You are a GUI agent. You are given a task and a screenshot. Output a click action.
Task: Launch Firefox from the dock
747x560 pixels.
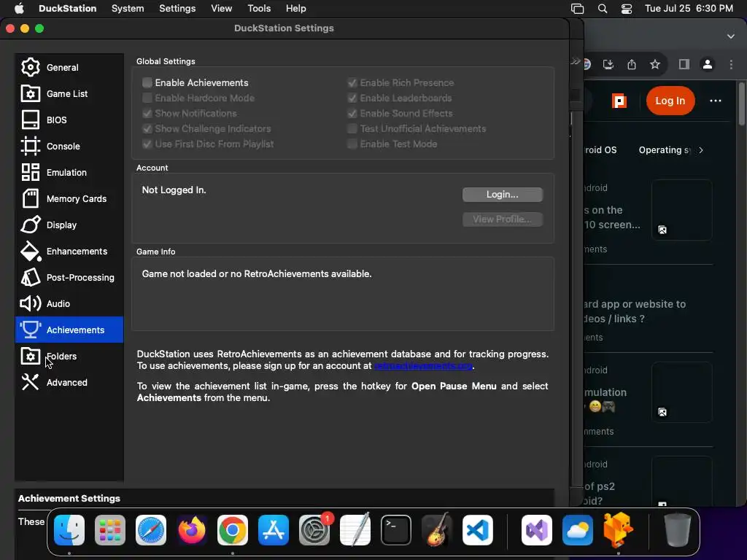(192, 530)
